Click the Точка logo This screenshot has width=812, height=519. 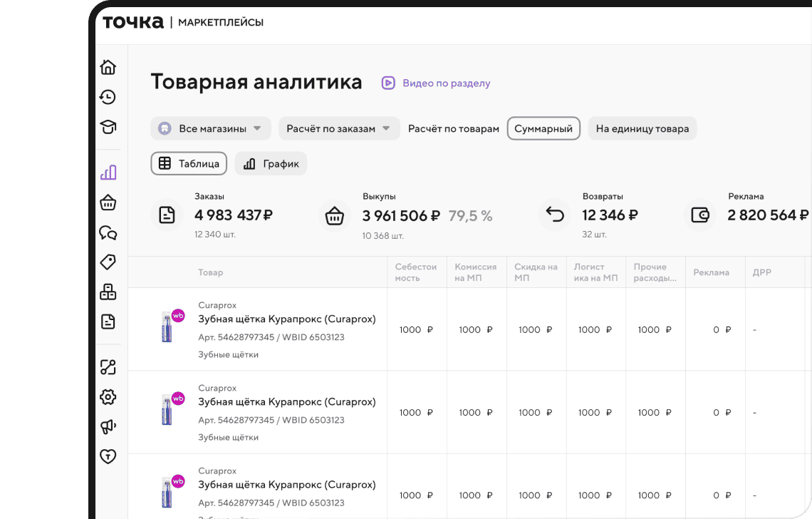(x=133, y=22)
